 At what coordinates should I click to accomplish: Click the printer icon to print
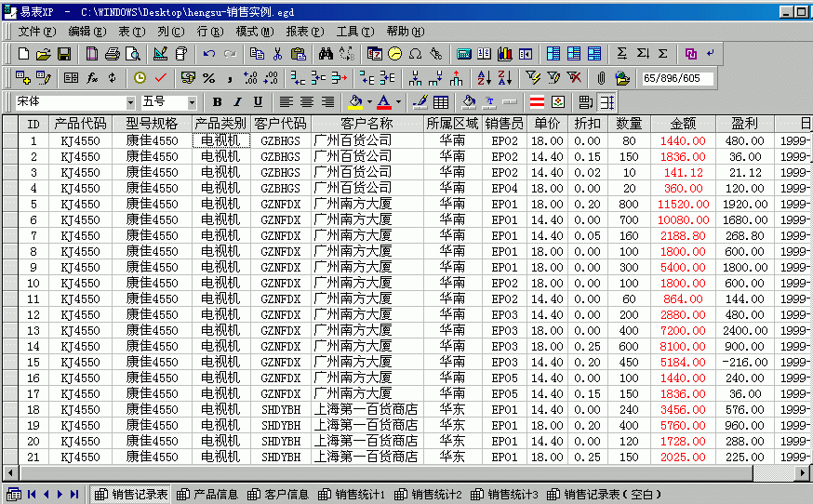pyautogui.click(x=113, y=53)
